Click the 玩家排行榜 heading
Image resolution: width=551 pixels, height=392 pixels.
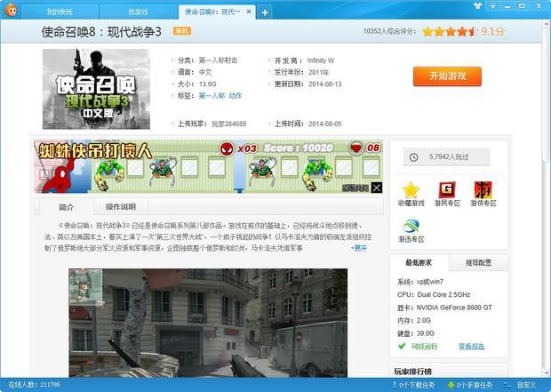click(x=413, y=372)
